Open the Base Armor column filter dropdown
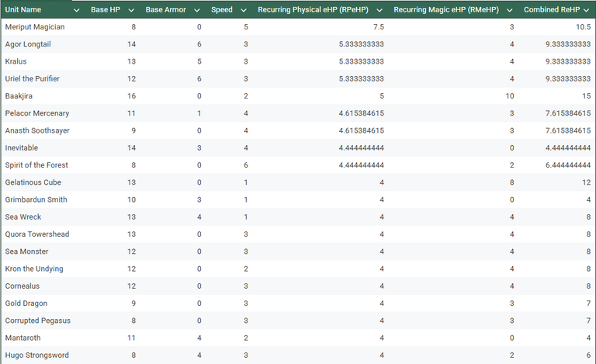The image size is (596, 364). click(x=197, y=10)
